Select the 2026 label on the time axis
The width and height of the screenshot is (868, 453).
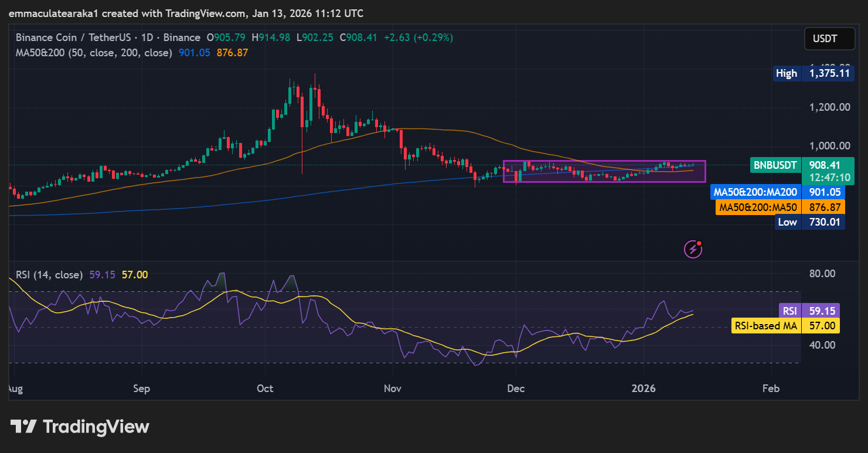tap(644, 388)
